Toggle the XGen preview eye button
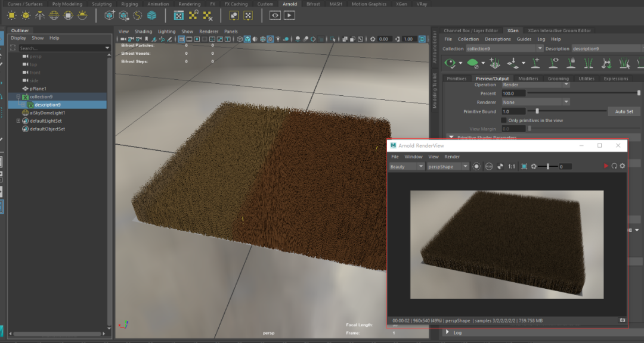Viewport: 644px width, 343px height. point(450,63)
